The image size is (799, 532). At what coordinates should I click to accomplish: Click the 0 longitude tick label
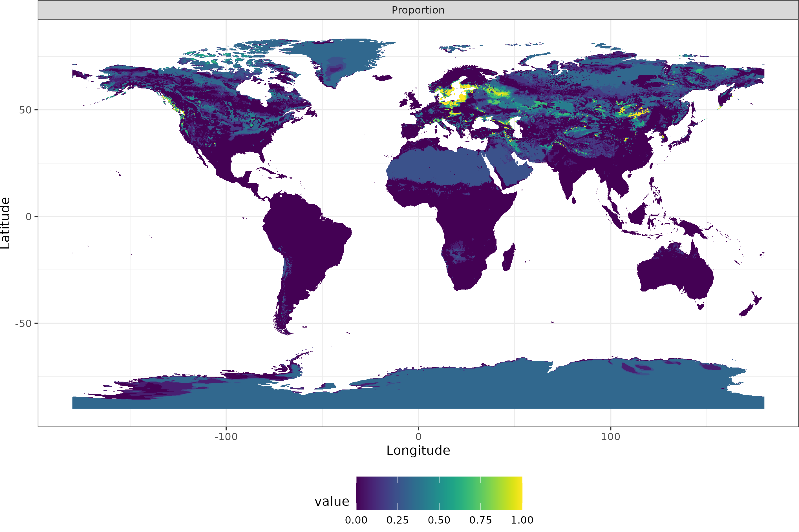pyautogui.click(x=418, y=437)
